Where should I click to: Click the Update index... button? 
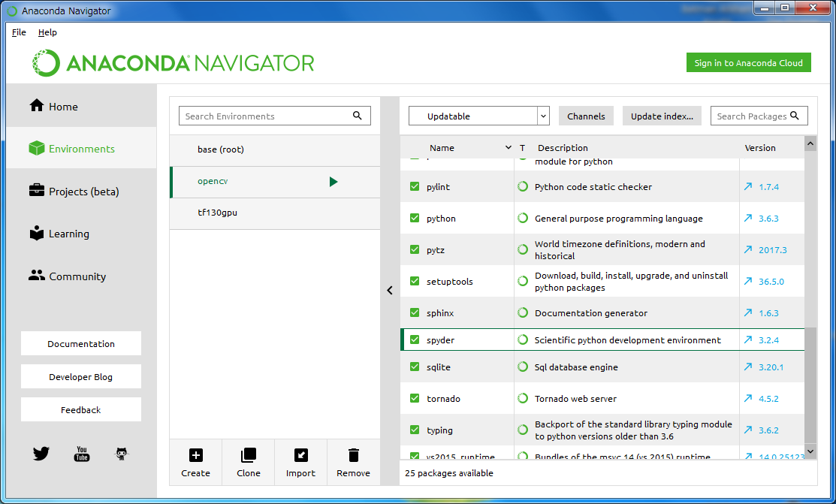pyautogui.click(x=662, y=116)
